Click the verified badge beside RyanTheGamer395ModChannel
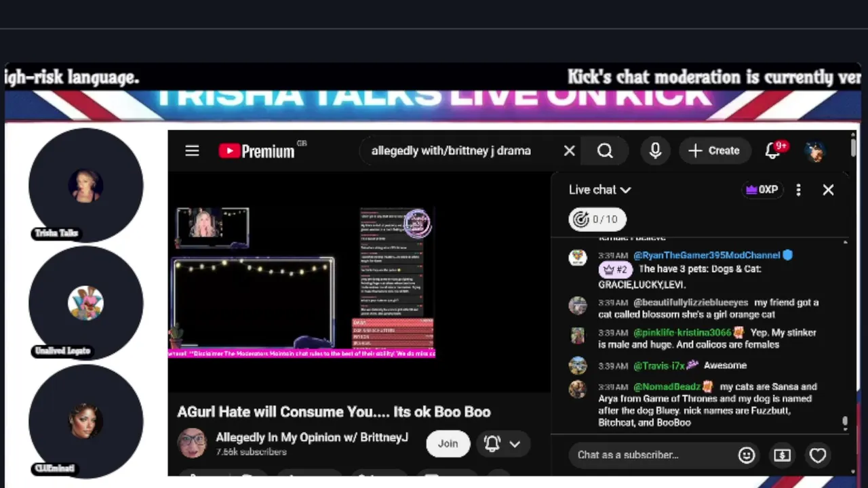 (788, 255)
